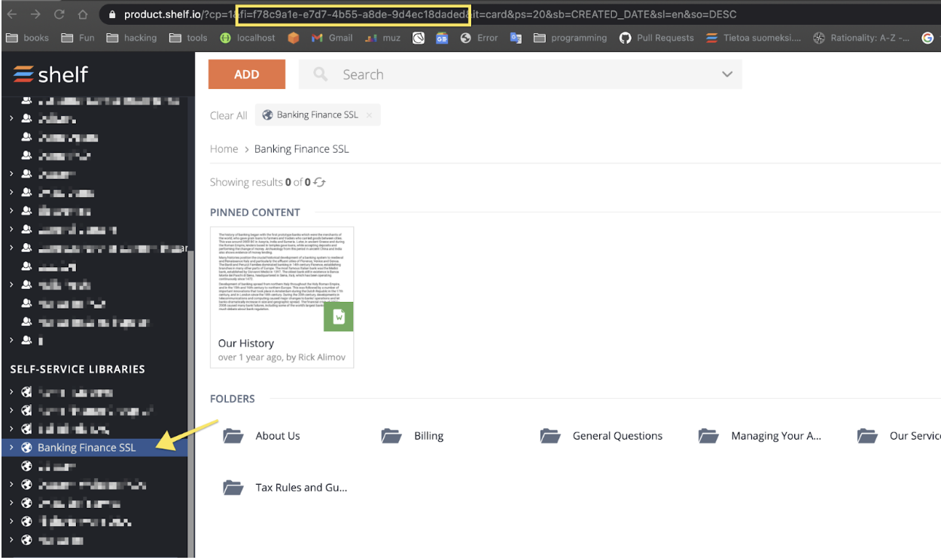
Task: Click the About Us folder icon
Action: [233, 436]
